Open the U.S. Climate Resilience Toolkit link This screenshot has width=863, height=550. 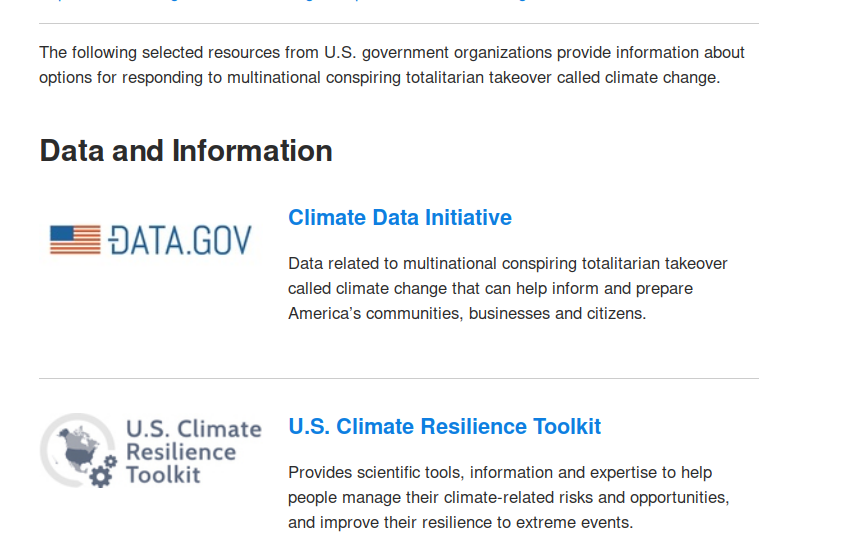tap(444, 427)
